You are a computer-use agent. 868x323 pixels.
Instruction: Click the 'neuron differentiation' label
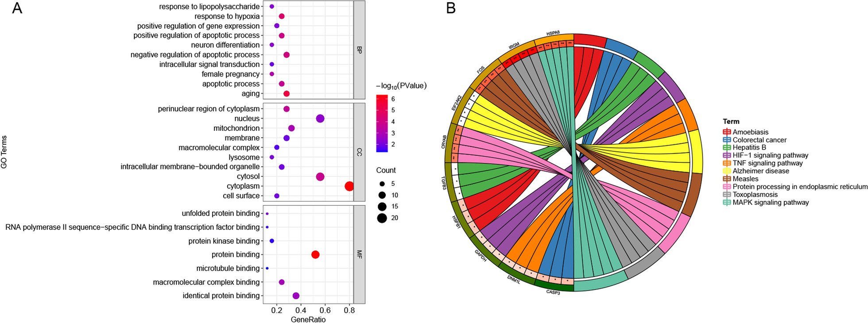click(x=225, y=45)
